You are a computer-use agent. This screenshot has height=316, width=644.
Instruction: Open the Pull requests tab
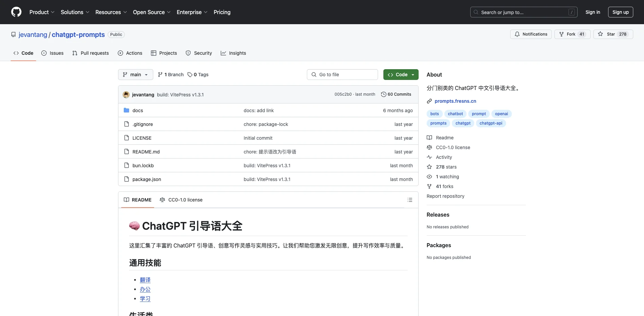pos(91,53)
